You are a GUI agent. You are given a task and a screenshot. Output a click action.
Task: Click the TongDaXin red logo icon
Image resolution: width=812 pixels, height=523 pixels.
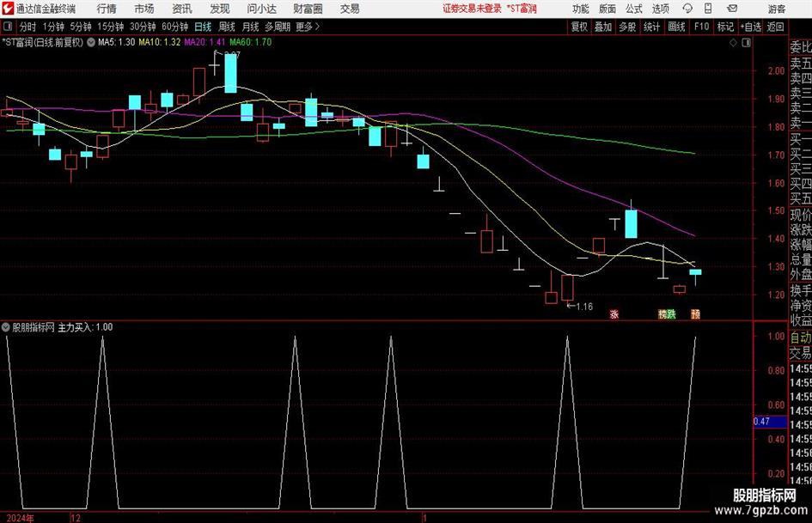[8, 9]
